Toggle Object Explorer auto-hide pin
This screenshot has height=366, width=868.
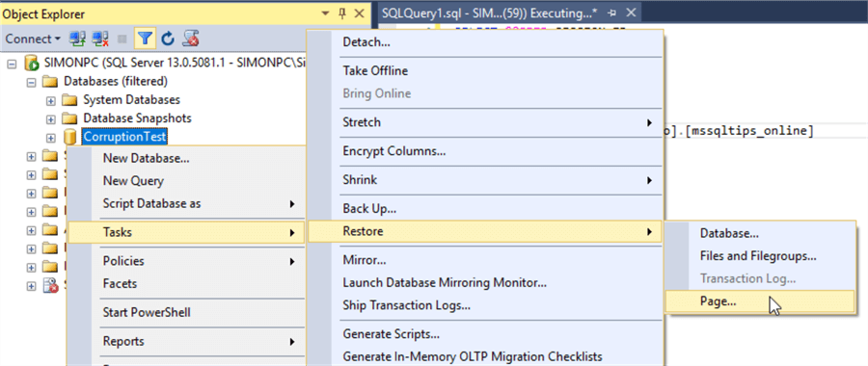341,13
